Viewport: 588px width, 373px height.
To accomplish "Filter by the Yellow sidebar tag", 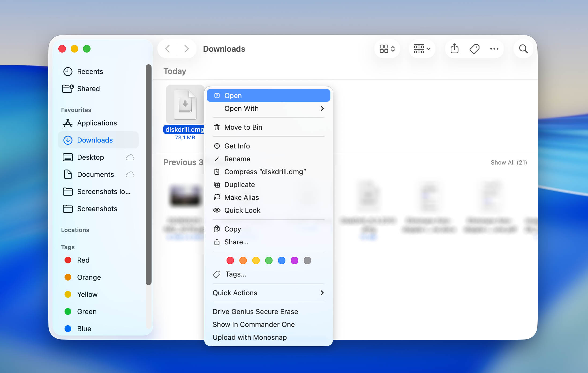I will (x=98, y=294).
